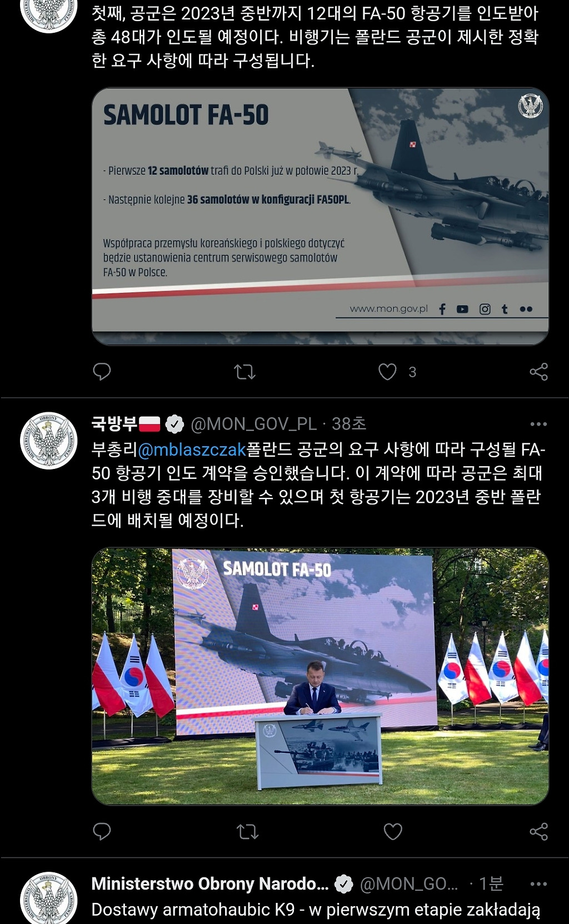
Task: Retweet the first FA-50 infographic tweet
Action: click(x=244, y=372)
